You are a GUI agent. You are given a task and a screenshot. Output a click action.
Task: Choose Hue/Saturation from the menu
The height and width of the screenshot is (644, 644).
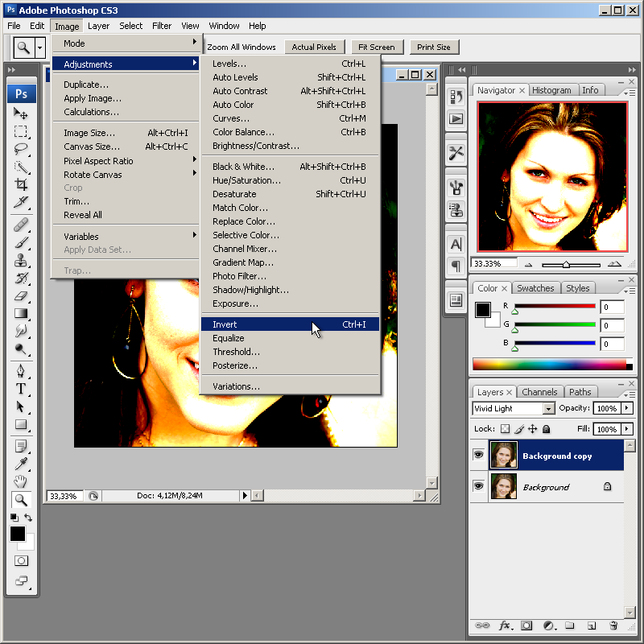290,180
